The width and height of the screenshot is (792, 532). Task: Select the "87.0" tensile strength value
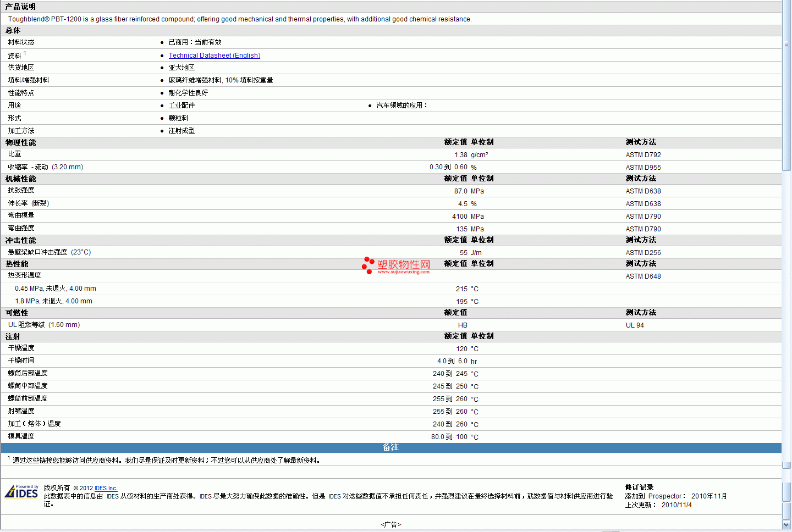click(x=461, y=191)
